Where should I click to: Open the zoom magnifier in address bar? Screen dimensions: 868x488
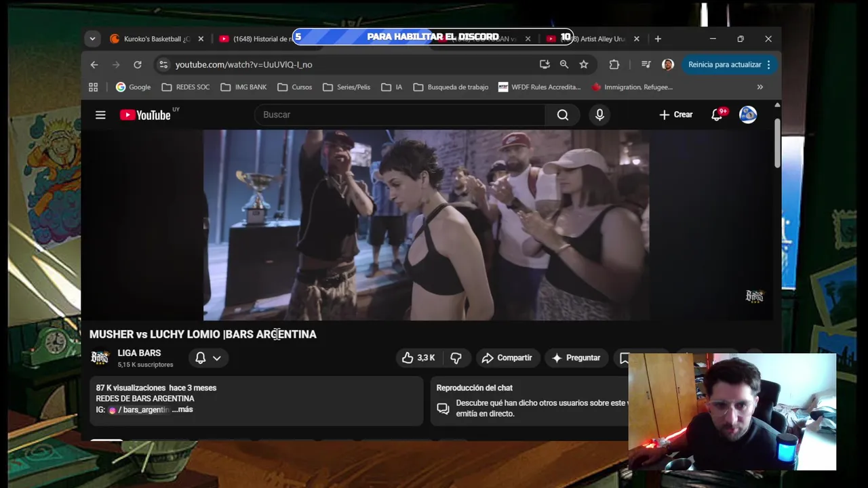coord(564,64)
